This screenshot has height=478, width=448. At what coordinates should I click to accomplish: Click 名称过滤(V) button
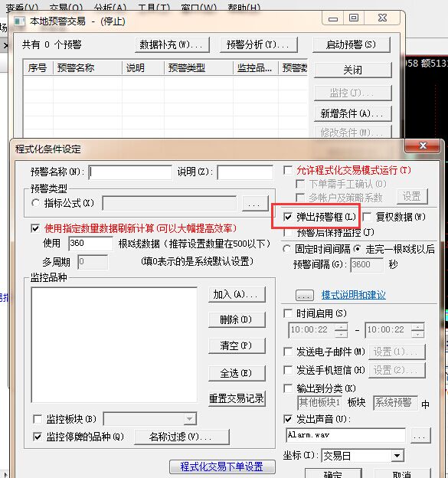pyautogui.click(x=181, y=437)
